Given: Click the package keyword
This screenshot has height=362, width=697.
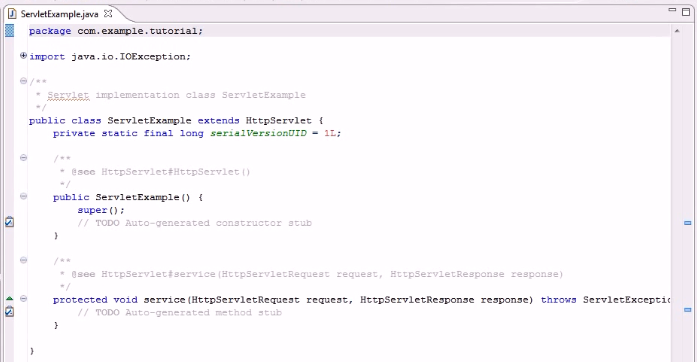Looking at the screenshot, I should (x=50, y=31).
